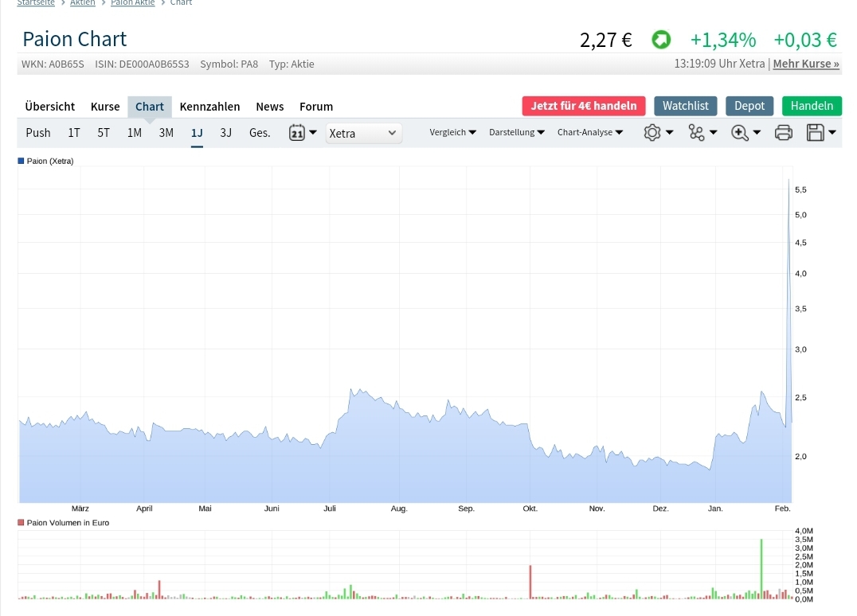Print the chart via printer icon
Image resolution: width=857 pixels, height=616 pixels.
(783, 133)
